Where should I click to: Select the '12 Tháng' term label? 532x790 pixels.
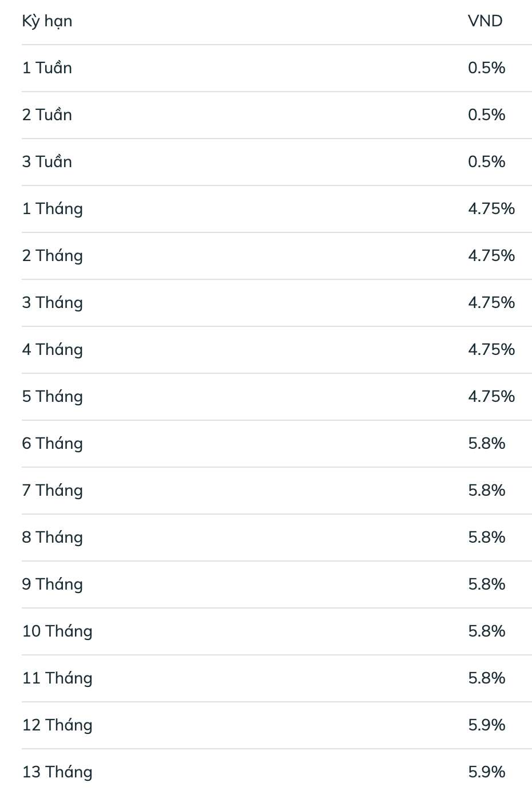57,725
